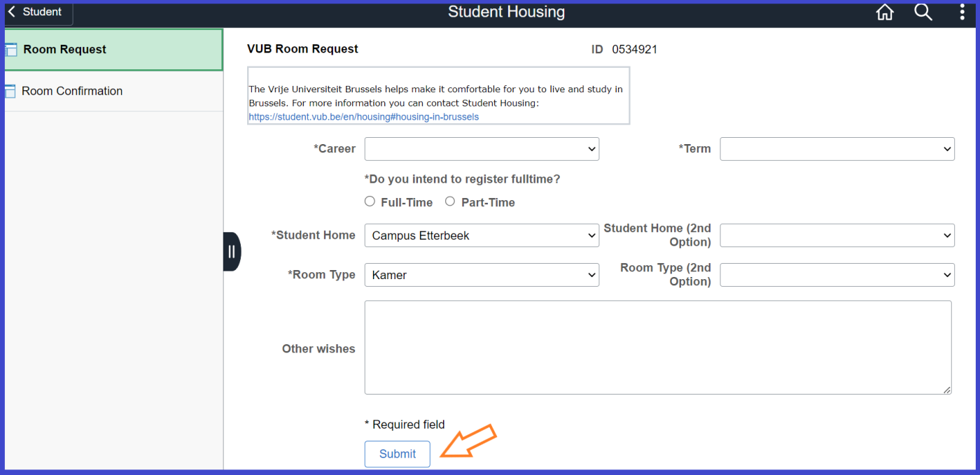Click into the Other wishes text area
The width and height of the screenshot is (980, 475).
pos(658,348)
